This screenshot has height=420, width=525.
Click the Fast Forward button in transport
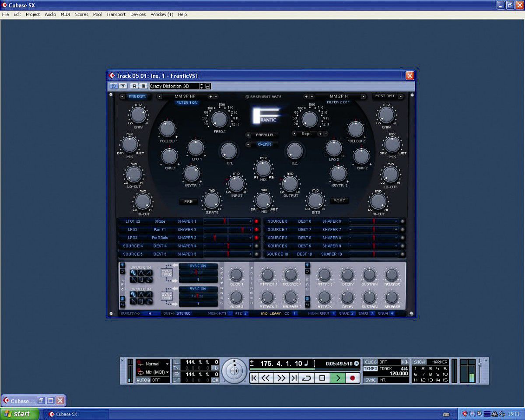click(x=281, y=378)
